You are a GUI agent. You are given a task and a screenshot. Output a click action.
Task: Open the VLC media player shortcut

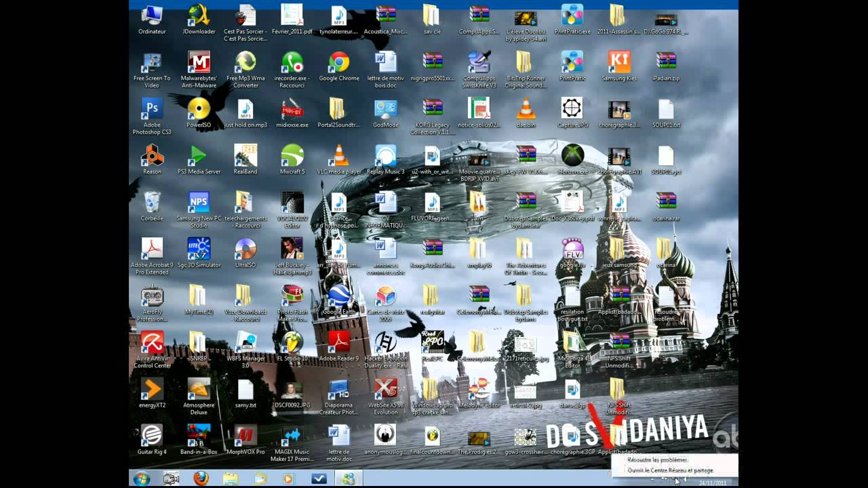click(339, 160)
